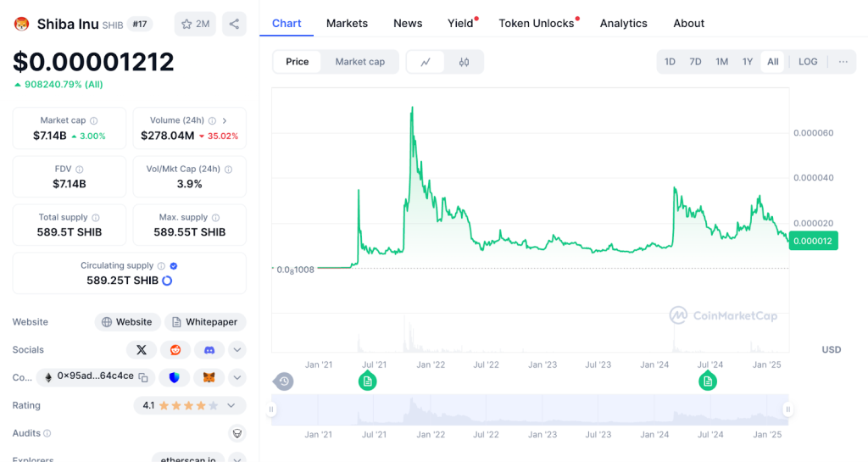868x462 pixels.
Task: Click the share icon next to Shiba Inu
Action: coord(234,24)
